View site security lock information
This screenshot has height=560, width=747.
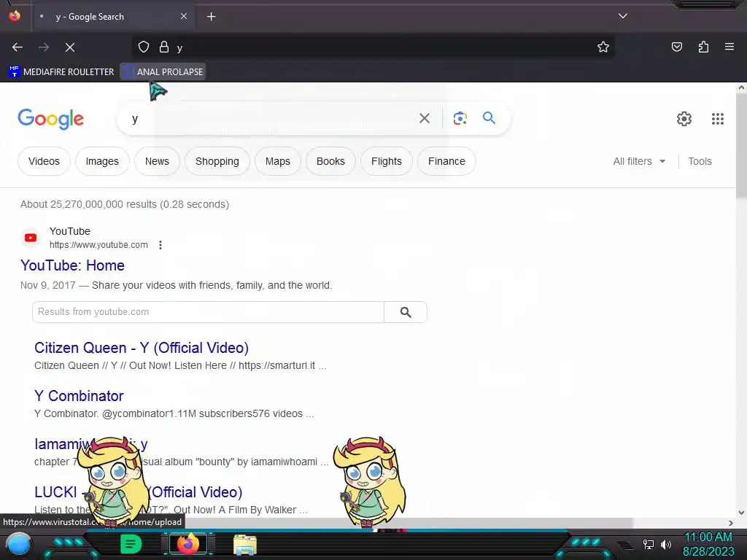[x=164, y=47]
